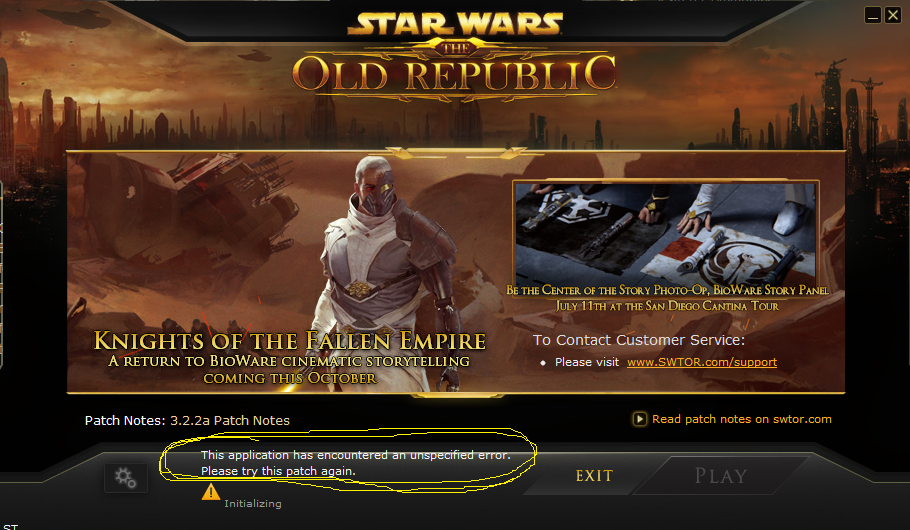Screen dimensions: 910x530
Task: Click the Coming This October text
Action: click(x=290, y=378)
